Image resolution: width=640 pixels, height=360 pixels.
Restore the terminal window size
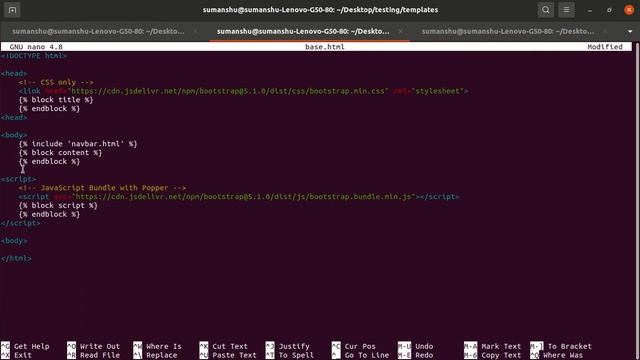coord(609,10)
